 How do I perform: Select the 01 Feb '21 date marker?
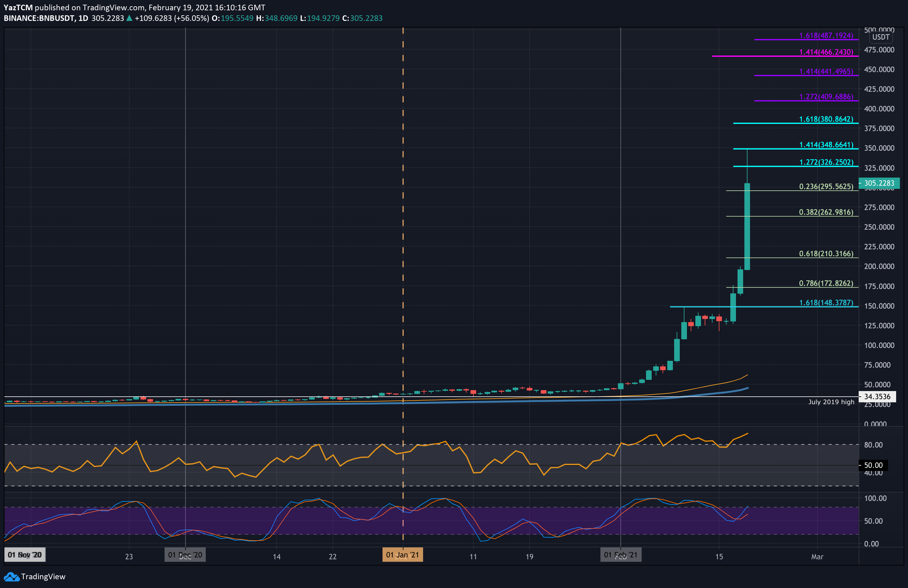(621, 555)
